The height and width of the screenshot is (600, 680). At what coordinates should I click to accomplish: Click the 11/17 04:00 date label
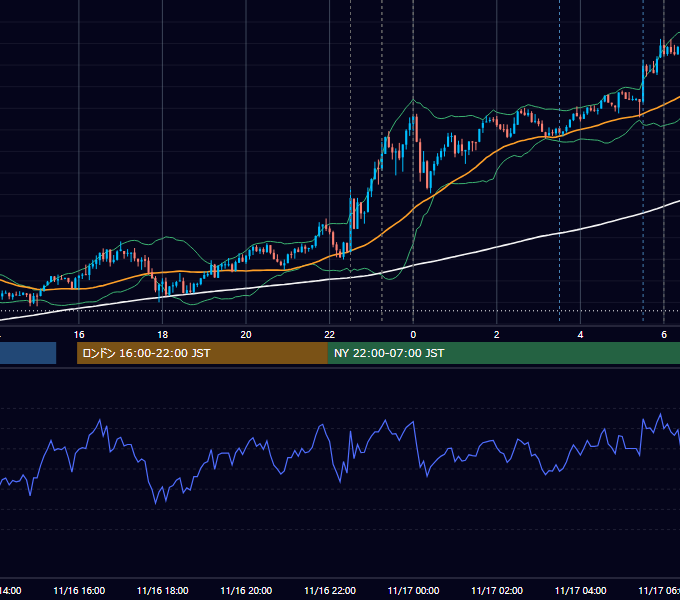point(581,591)
